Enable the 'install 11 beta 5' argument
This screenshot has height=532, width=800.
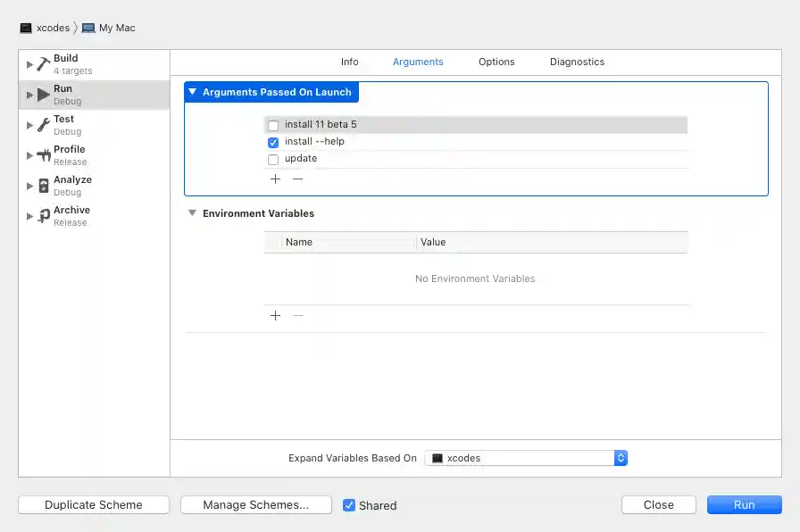(273, 124)
